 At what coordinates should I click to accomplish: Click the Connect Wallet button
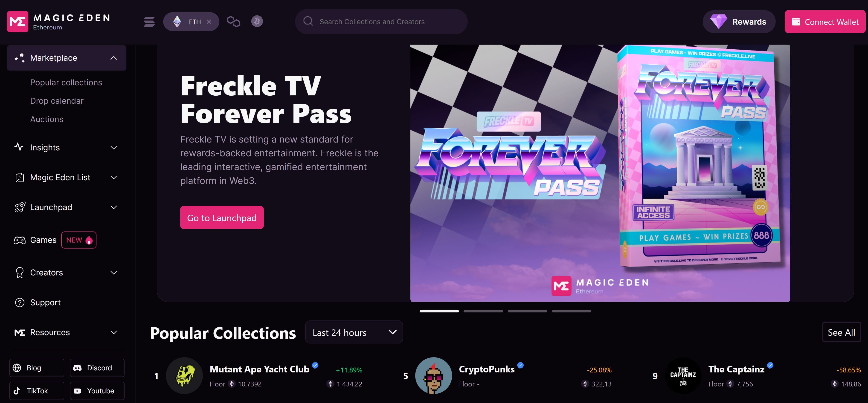825,22
